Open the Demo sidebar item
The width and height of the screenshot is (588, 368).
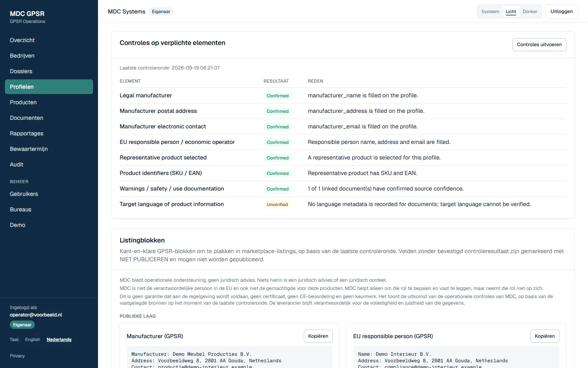[x=49, y=225]
